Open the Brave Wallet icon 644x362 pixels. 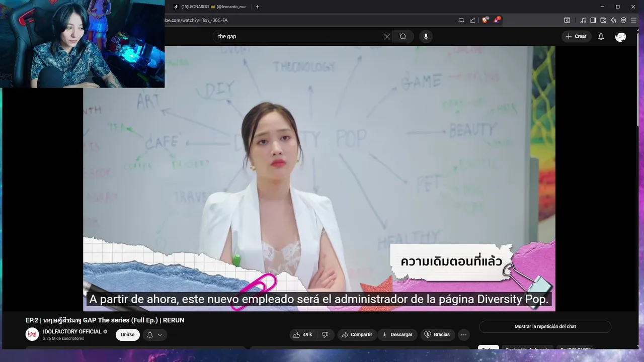603,20
